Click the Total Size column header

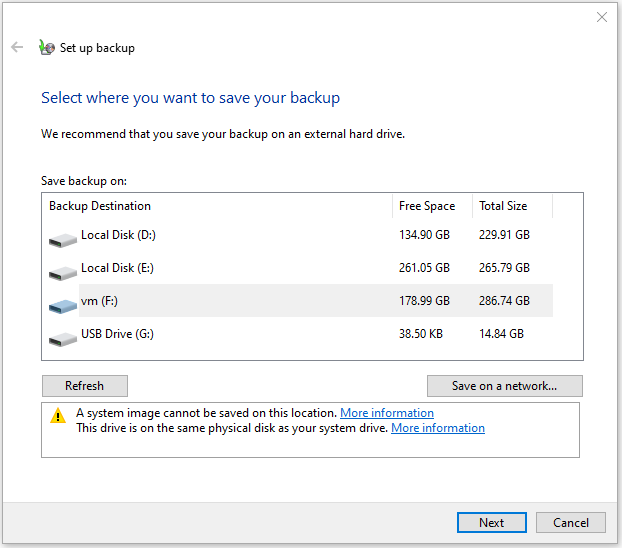[503, 206]
